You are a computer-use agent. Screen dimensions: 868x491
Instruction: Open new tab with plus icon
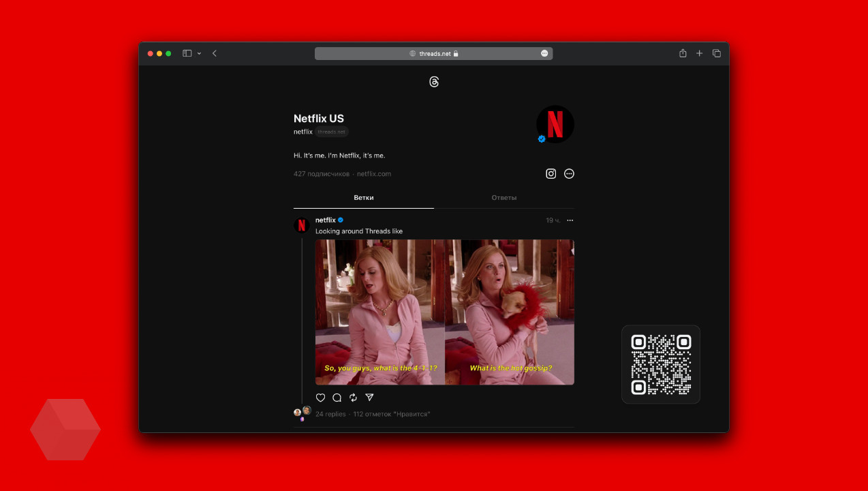(699, 53)
